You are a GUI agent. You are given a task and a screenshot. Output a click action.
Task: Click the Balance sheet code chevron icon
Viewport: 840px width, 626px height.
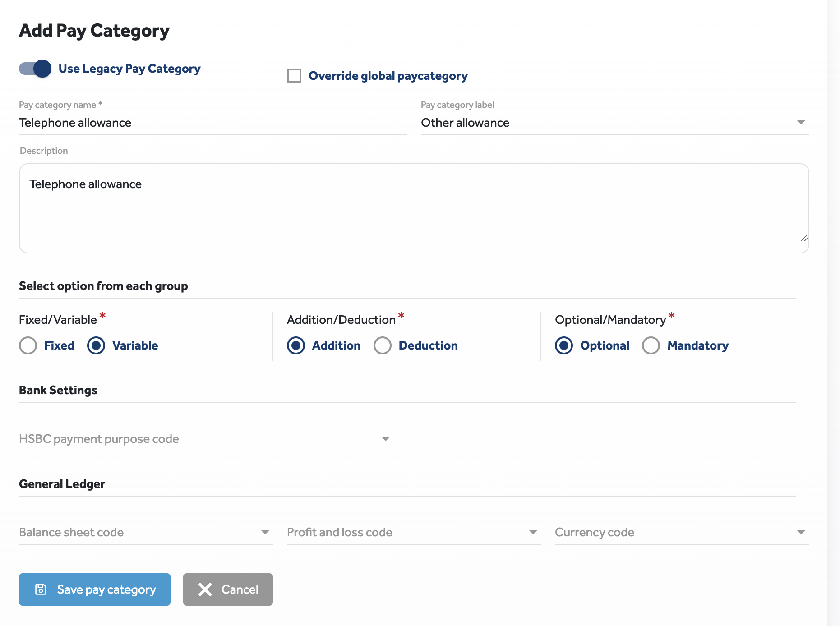265,532
